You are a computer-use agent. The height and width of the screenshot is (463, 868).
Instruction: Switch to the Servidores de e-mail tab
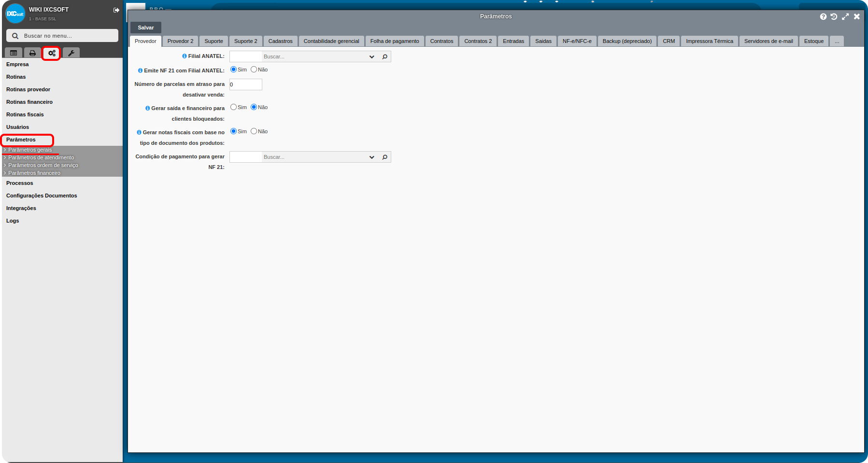coord(768,41)
